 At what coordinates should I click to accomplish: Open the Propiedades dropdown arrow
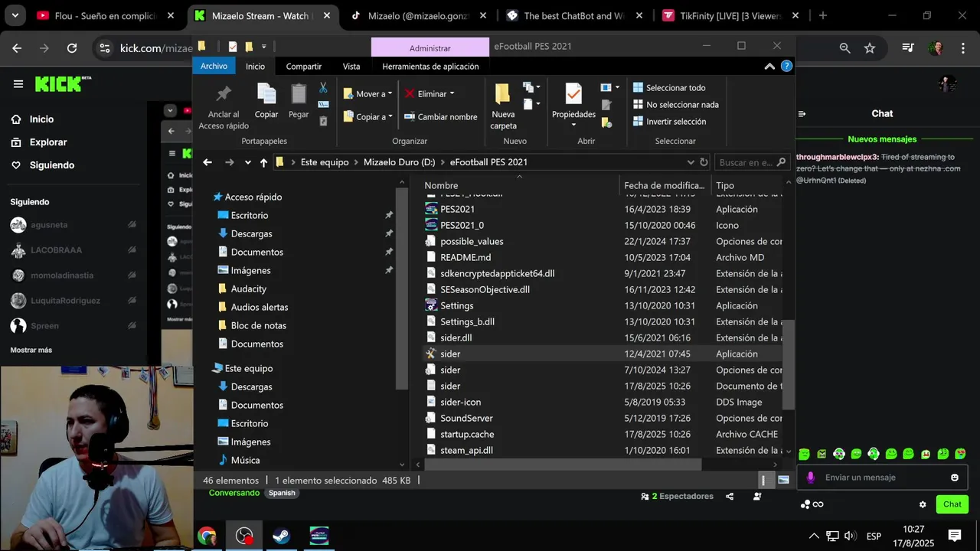573,125
